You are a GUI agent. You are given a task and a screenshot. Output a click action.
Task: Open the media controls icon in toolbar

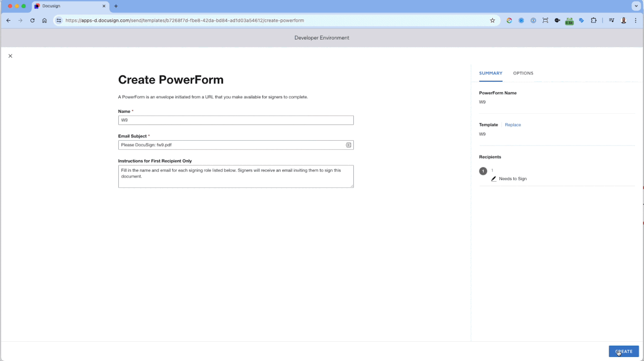pos(611,21)
